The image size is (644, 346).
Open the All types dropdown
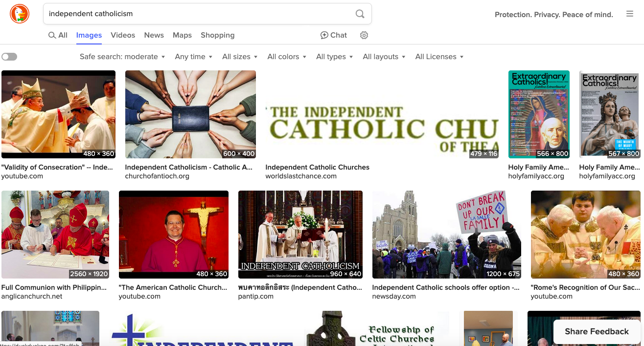click(x=335, y=57)
